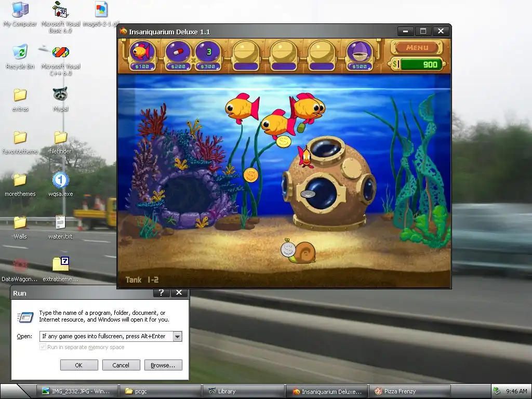This screenshot has width=532, height=399.
Task: Click Cancel in the Run dialog
Action: click(121, 365)
